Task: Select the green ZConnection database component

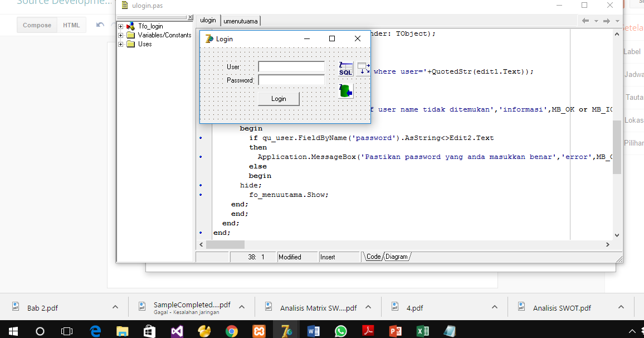Action: (345, 89)
